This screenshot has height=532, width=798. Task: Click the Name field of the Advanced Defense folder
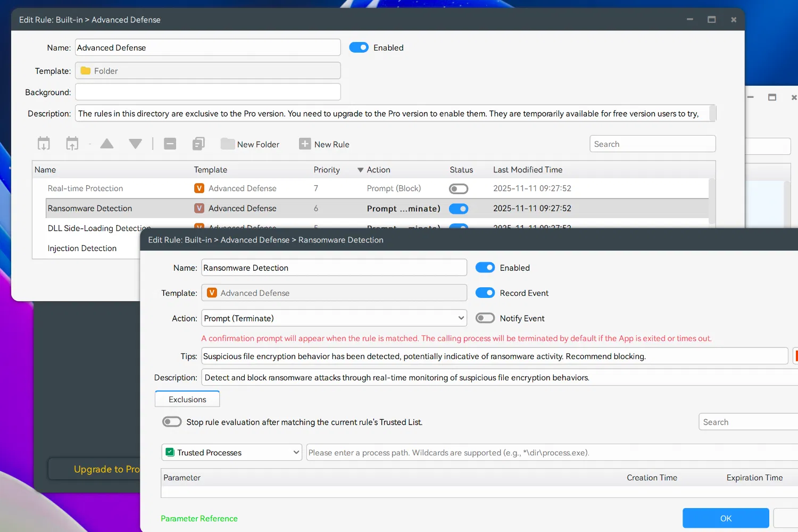[207, 47]
